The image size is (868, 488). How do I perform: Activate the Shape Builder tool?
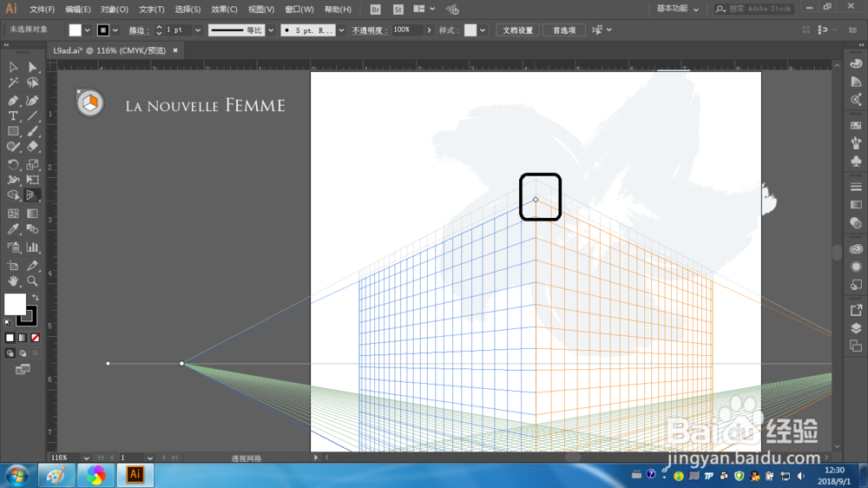pos(13,195)
